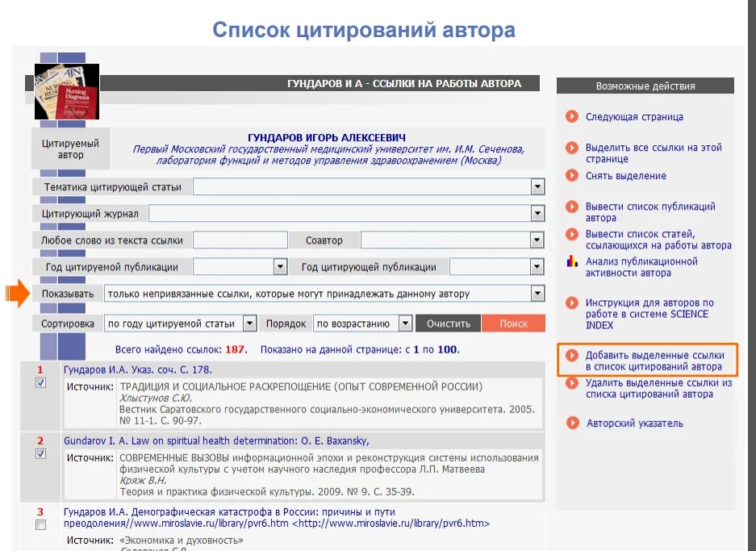Screen dimensions: 756x551
Task: Click 'Вестник Саратовского государственного социально-экономического университета' text
Action: coord(327,415)
